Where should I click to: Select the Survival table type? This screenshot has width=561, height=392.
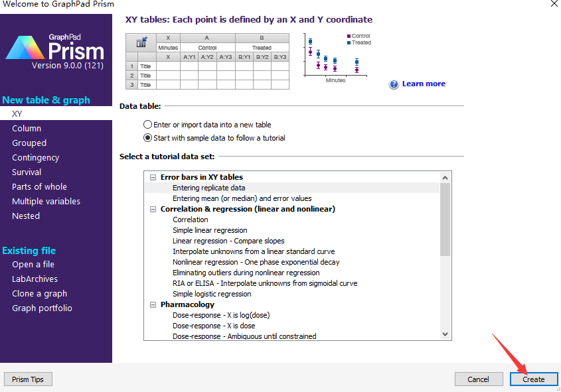(x=27, y=172)
